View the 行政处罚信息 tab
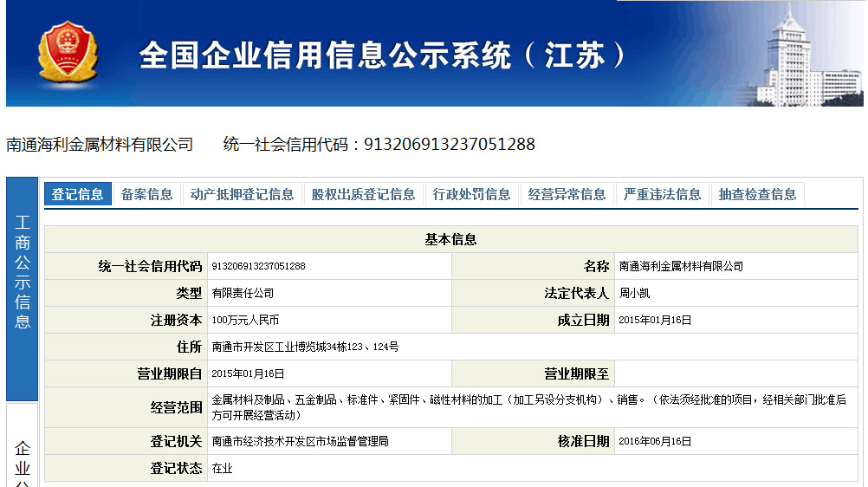The width and height of the screenshot is (868, 487). coord(471,194)
